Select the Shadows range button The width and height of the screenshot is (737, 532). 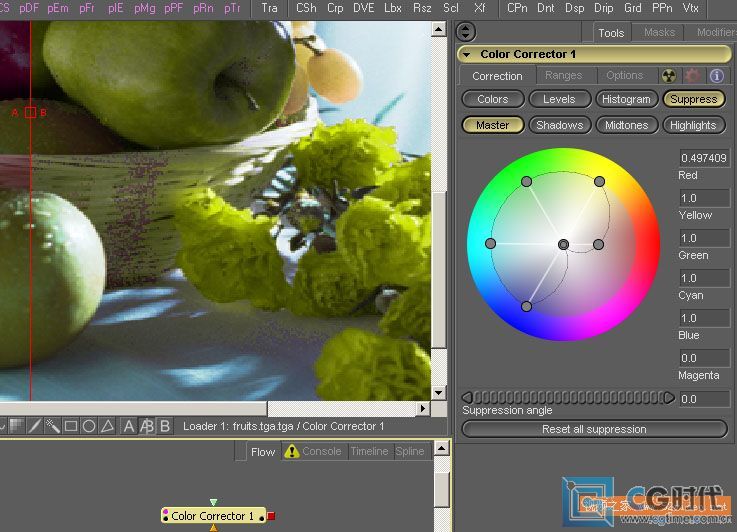click(x=559, y=125)
